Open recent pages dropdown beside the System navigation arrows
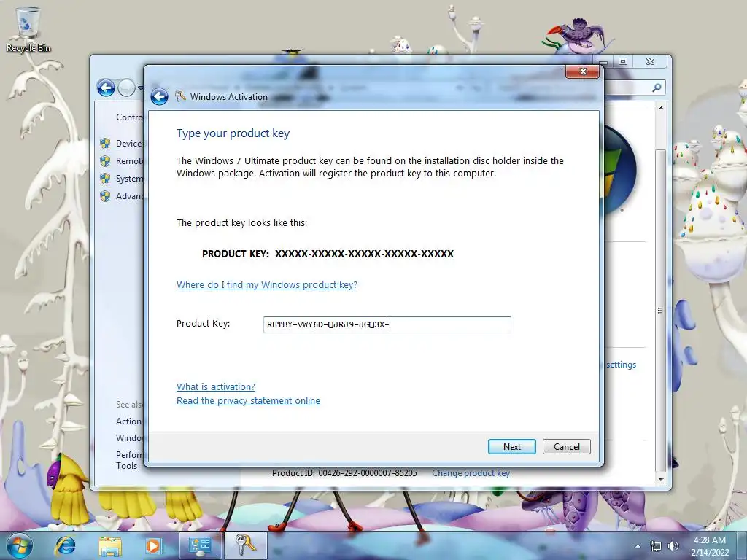The height and width of the screenshot is (560, 747). (x=140, y=88)
